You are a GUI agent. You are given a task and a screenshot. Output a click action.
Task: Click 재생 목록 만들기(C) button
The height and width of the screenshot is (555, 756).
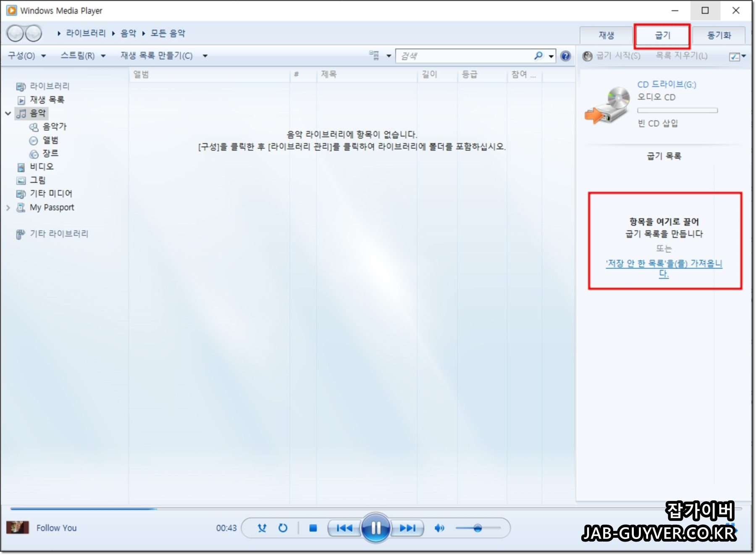(x=156, y=56)
